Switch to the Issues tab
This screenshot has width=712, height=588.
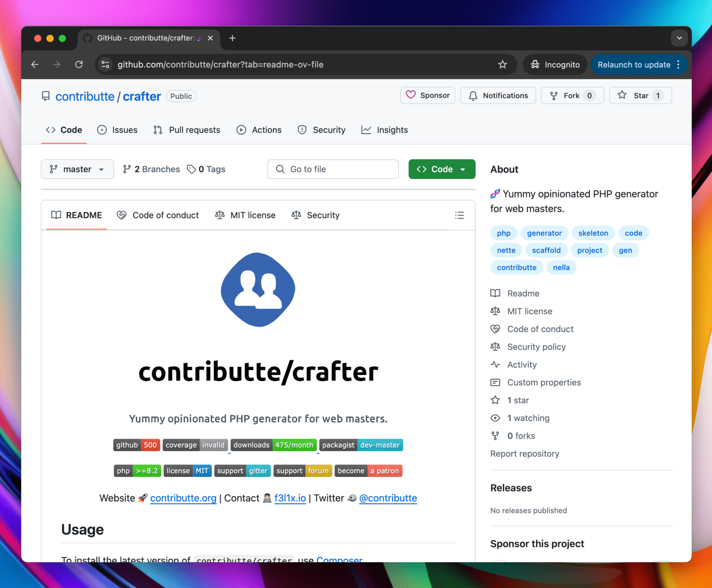point(117,130)
